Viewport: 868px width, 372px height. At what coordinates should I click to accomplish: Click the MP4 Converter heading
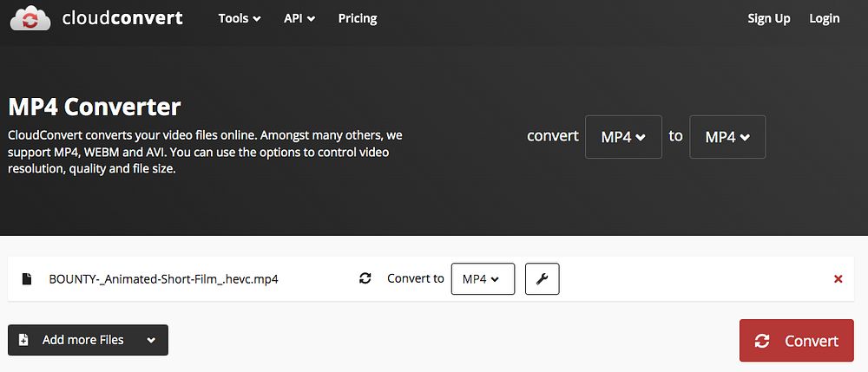click(95, 107)
